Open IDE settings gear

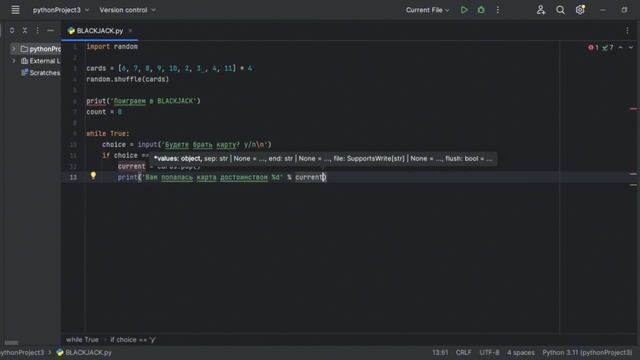(580, 10)
